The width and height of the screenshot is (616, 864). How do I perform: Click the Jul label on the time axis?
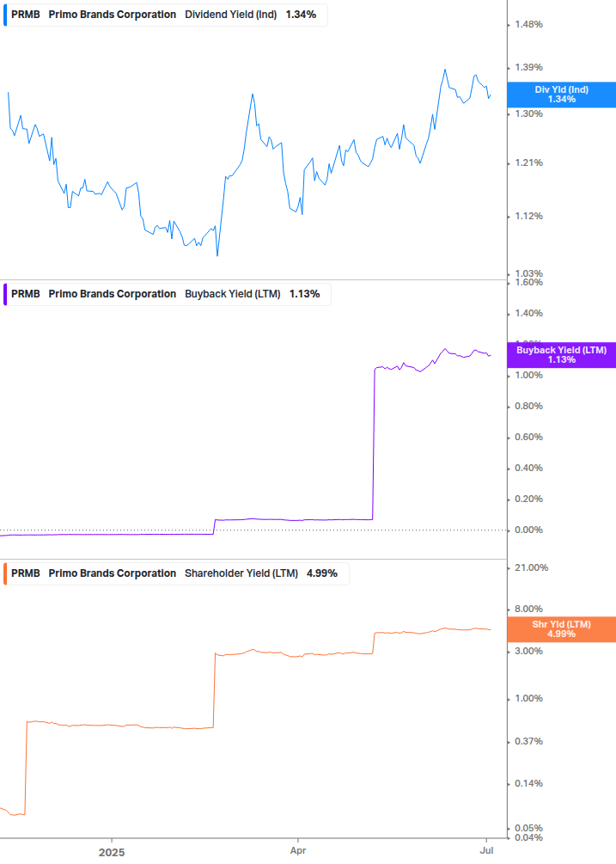click(486, 851)
